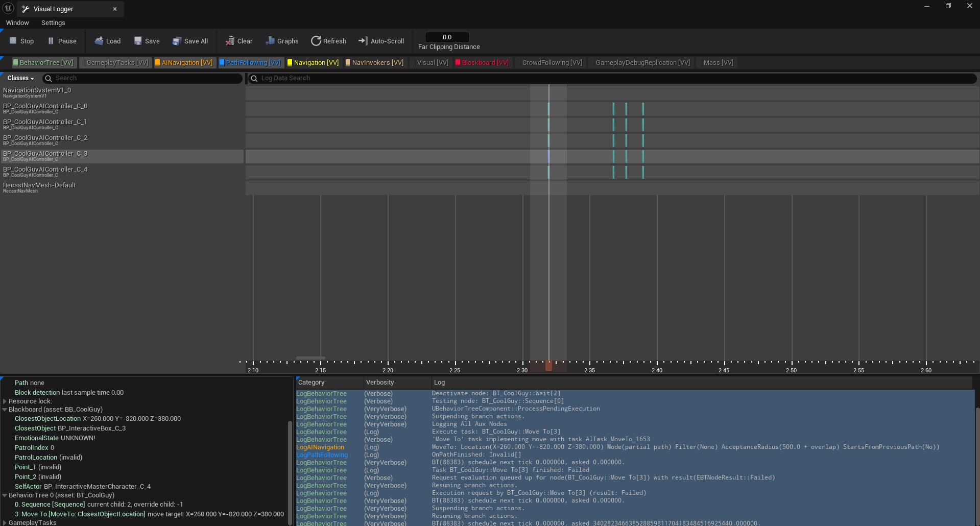980x526 pixels.
Task: Click the PatrolIndex 0 entry
Action: coord(34,448)
